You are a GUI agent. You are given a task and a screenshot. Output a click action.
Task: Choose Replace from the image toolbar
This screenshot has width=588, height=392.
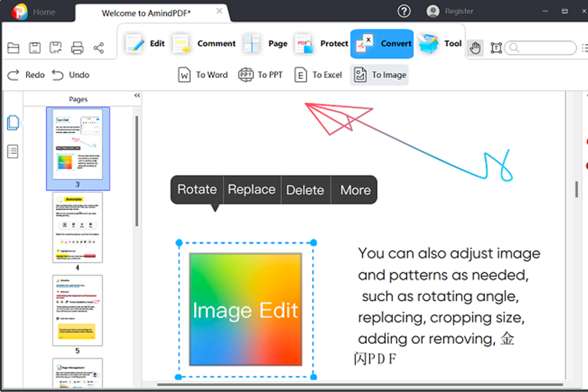click(251, 190)
